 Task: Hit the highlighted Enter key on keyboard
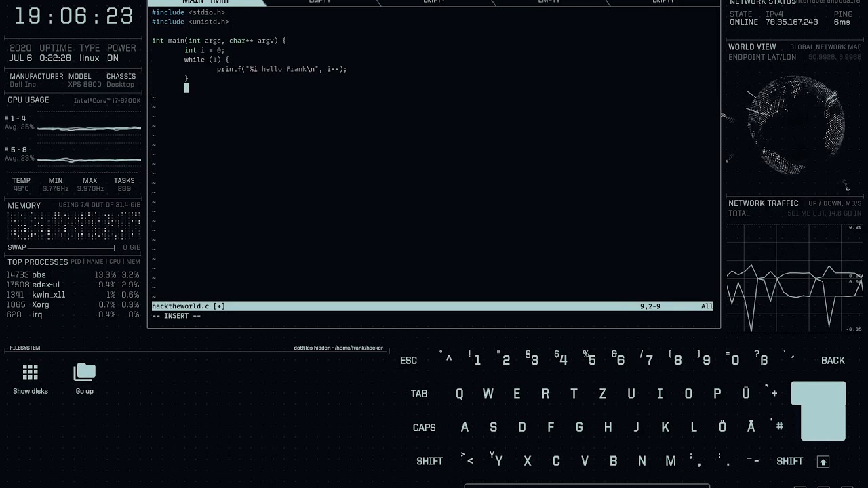click(x=819, y=411)
